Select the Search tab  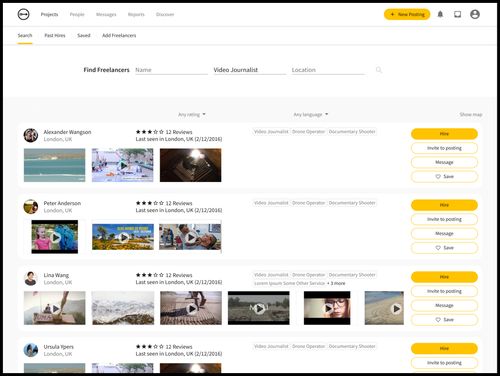pyautogui.click(x=25, y=35)
